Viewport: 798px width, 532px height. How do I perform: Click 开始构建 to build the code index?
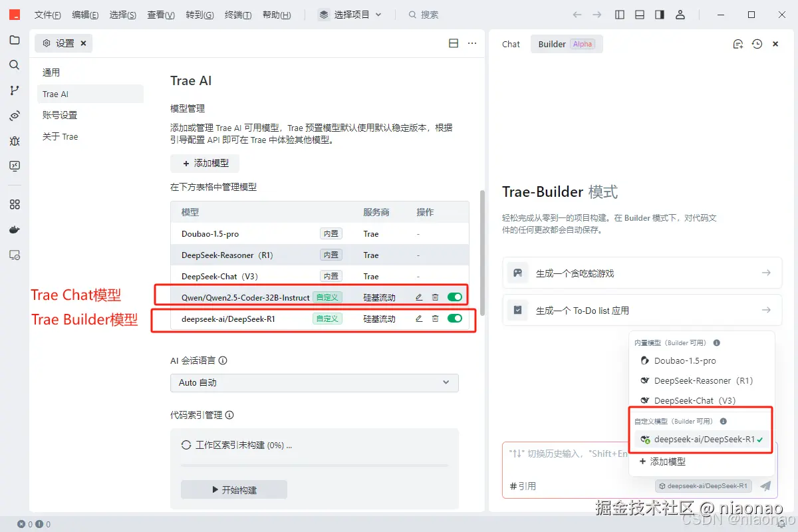tap(233, 488)
